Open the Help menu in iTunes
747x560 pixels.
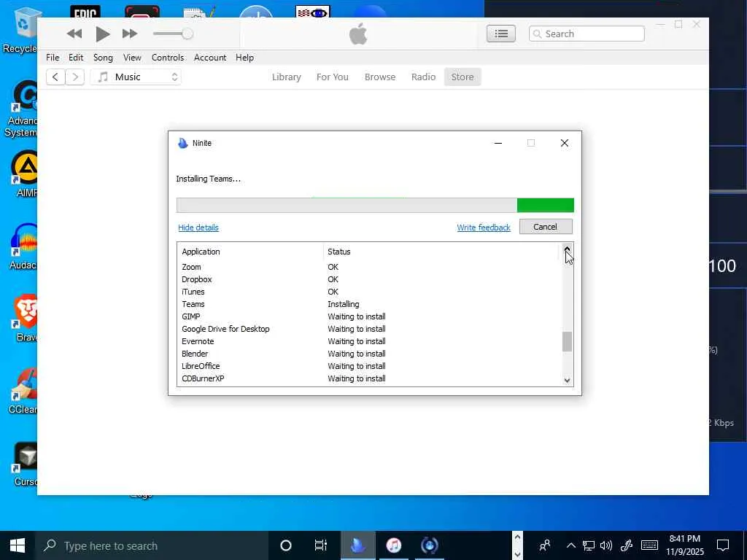click(244, 58)
